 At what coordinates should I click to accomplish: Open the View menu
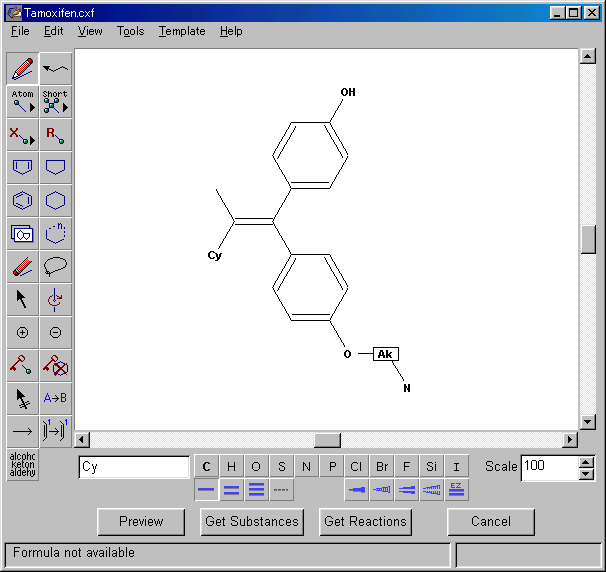coord(90,31)
